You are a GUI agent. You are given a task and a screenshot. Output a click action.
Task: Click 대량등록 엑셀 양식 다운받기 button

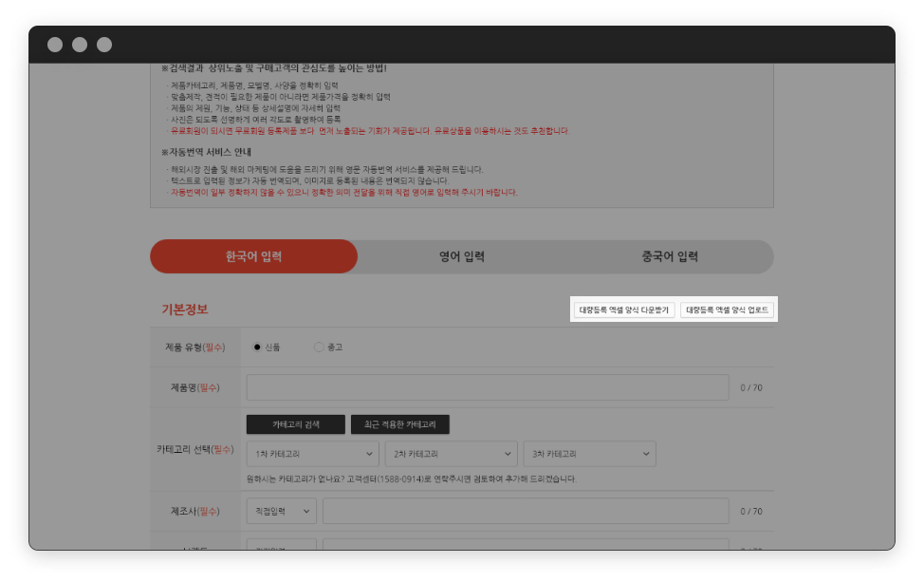[x=624, y=310]
